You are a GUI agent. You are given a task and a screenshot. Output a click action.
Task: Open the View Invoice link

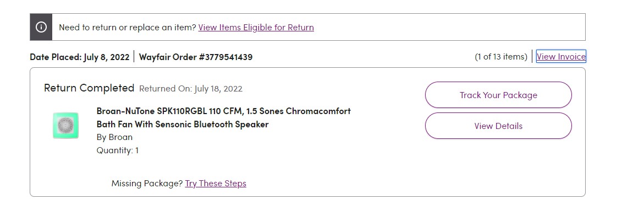[561, 56]
